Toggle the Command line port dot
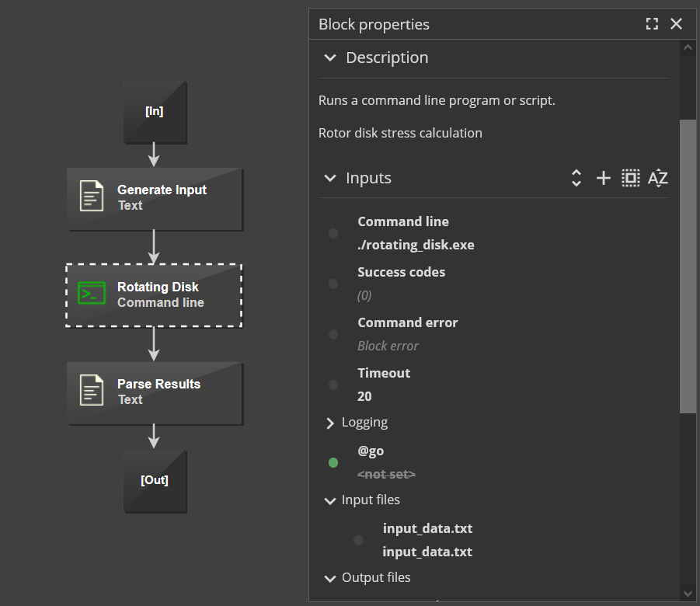This screenshot has width=700, height=606. tap(333, 233)
